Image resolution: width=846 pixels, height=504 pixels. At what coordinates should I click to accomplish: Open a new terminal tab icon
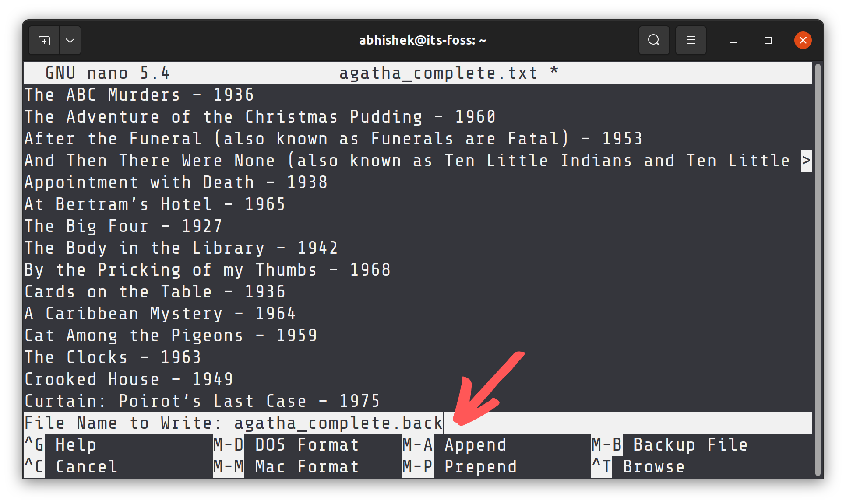pyautogui.click(x=44, y=41)
